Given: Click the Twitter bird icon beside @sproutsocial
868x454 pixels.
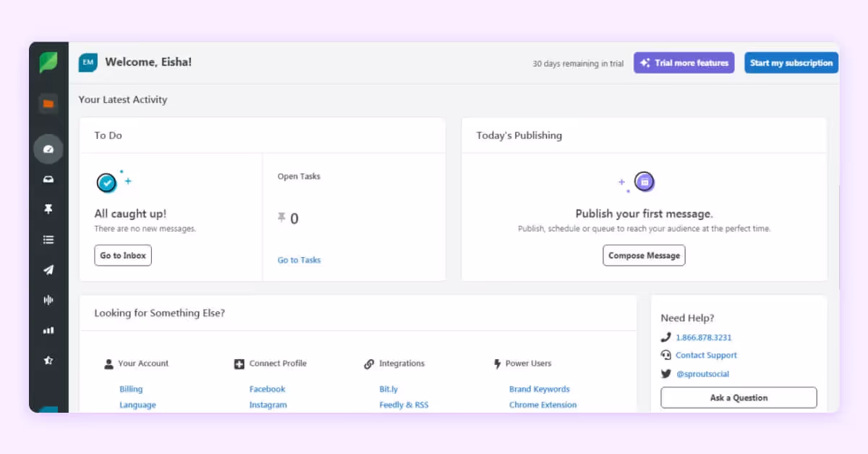Looking at the screenshot, I should [666, 374].
